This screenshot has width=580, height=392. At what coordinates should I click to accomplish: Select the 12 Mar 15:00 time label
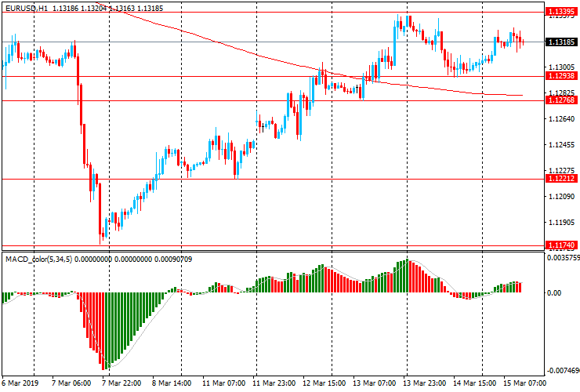[324, 384]
